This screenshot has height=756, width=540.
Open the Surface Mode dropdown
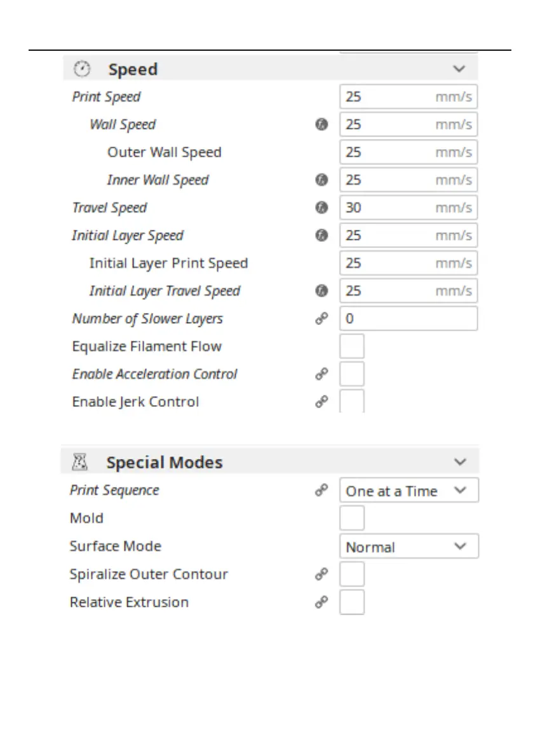(408, 547)
